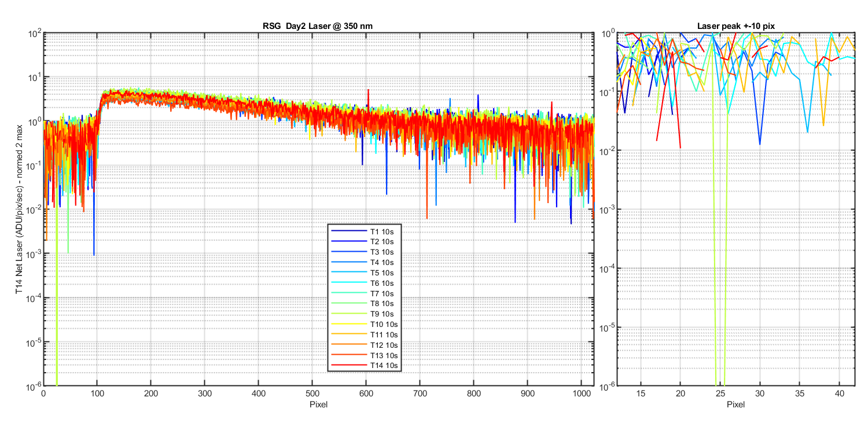Click the x-axis tick label '800' on the left plot
Screen dimensions: 868x434
(473, 393)
